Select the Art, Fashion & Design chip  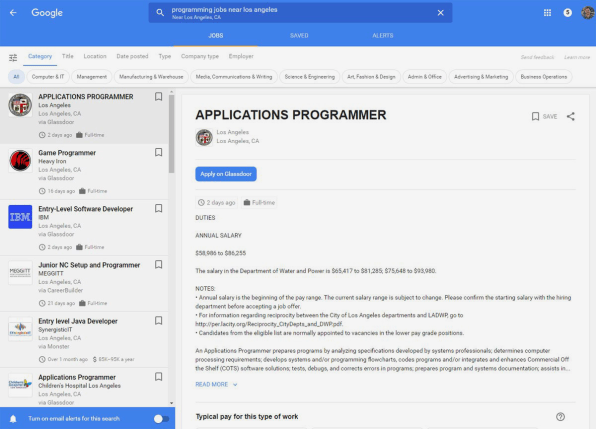click(x=371, y=77)
